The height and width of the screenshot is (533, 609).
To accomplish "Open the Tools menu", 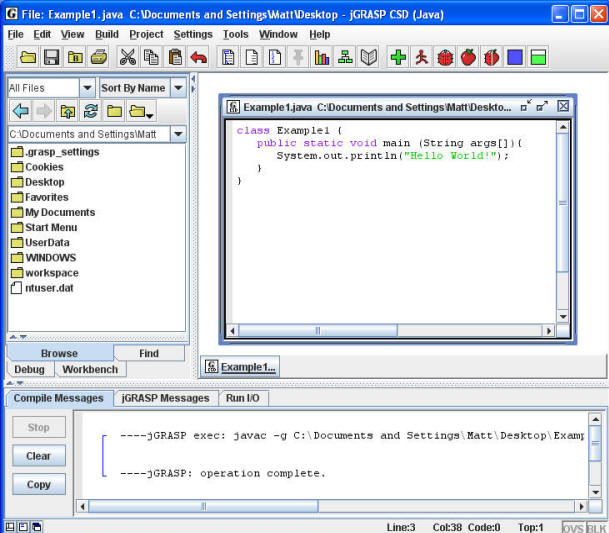I will point(235,34).
